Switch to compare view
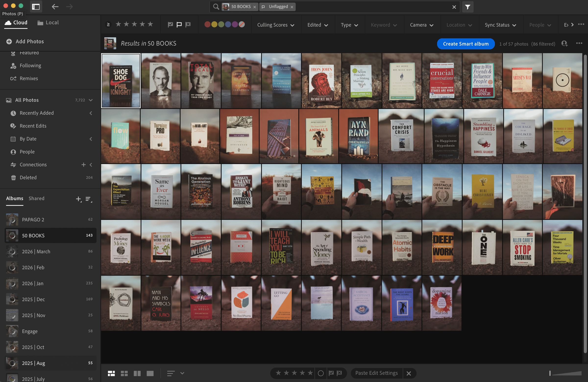 point(137,373)
